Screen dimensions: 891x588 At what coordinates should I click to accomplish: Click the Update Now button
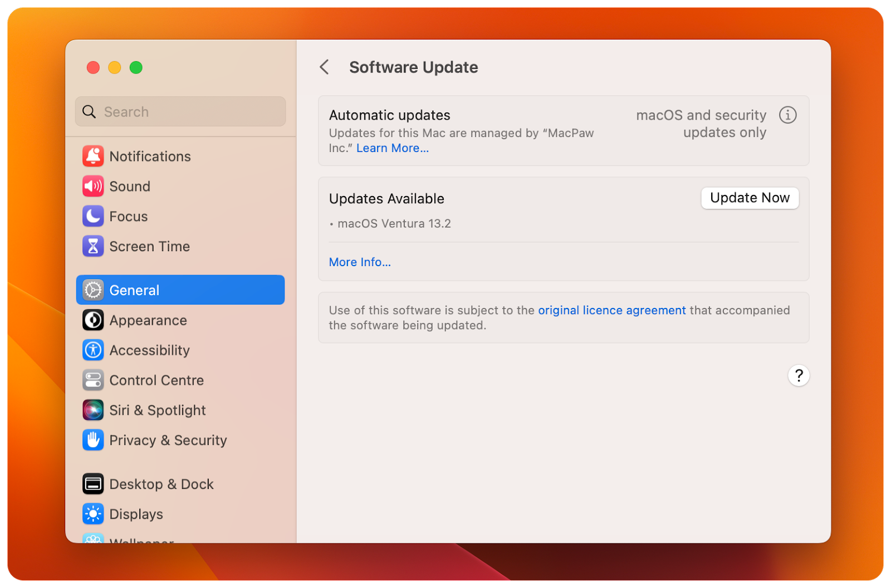point(750,198)
